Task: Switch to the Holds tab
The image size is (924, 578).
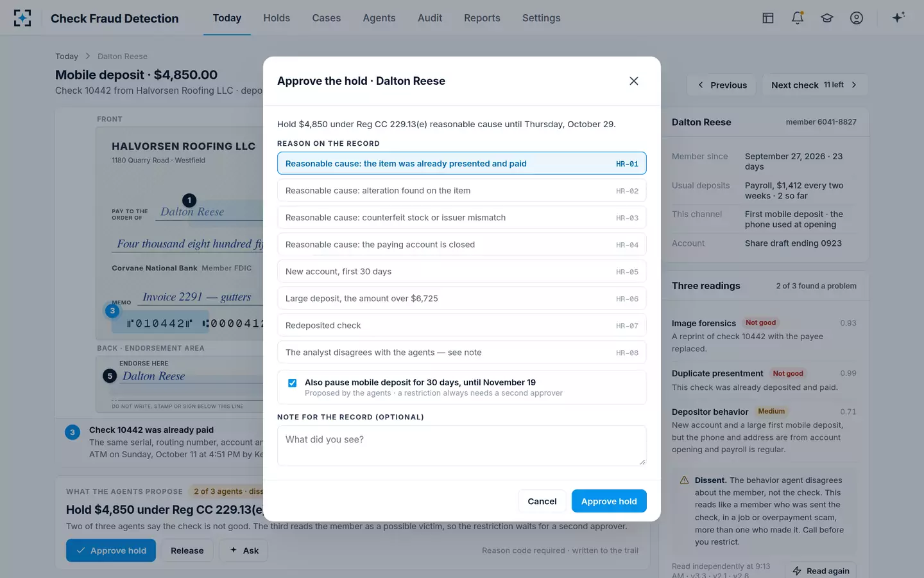Action: coord(277,18)
